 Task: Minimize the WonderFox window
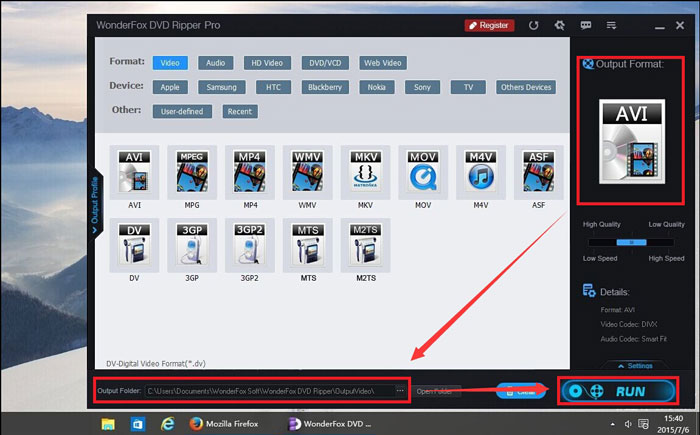[x=660, y=27]
